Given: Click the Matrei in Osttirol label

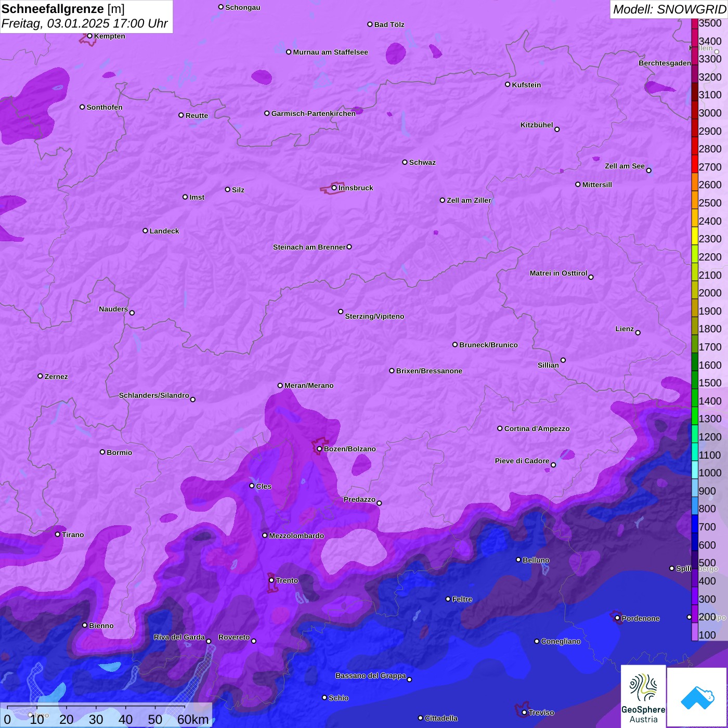Looking at the screenshot, I should point(558,273).
